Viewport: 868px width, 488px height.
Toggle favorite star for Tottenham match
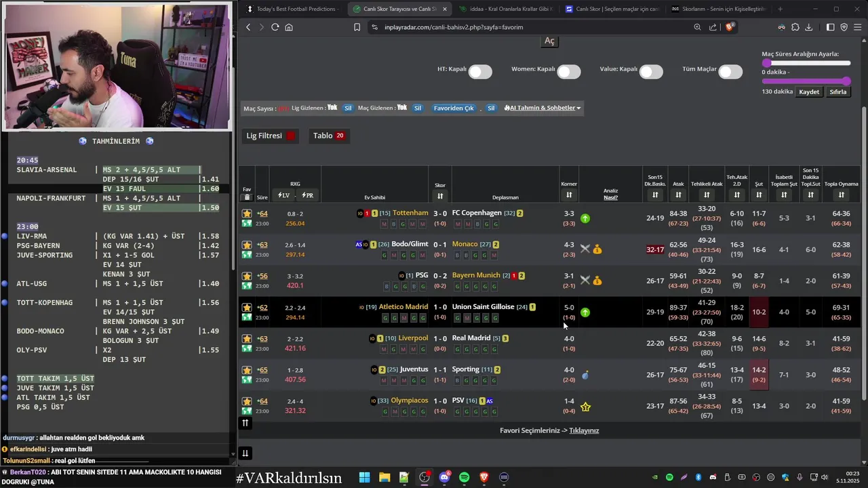247,213
